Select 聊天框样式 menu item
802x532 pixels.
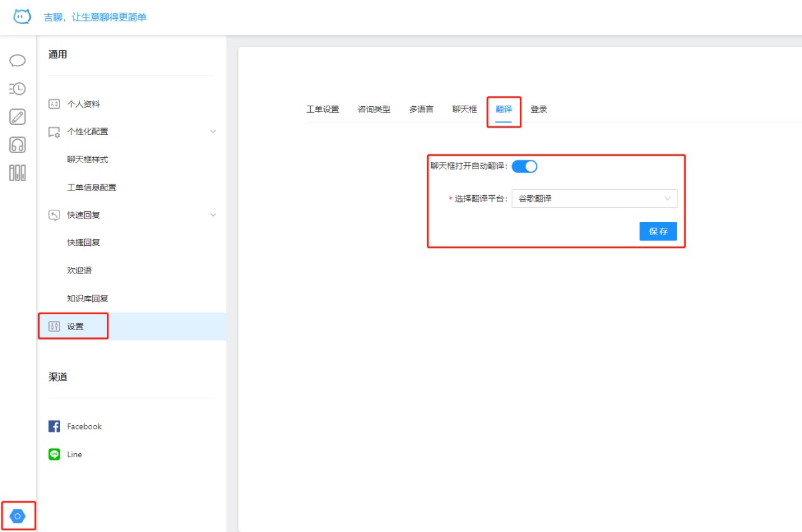pyautogui.click(x=88, y=160)
